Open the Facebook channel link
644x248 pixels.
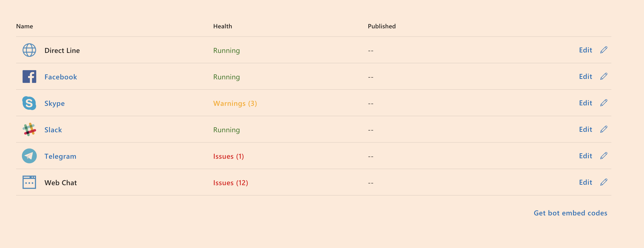tap(61, 77)
